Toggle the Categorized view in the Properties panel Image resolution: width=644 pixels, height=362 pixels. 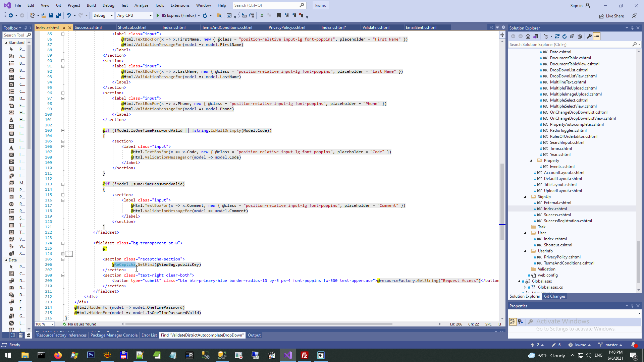(513, 322)
